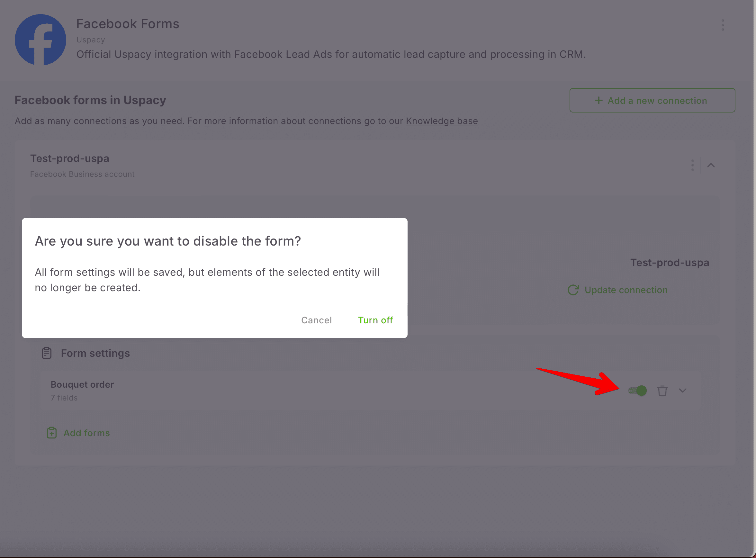Viewport: 756px width, 558px height.
Task: Confirm Turn off in the dialog
Action: pos(375,320)
